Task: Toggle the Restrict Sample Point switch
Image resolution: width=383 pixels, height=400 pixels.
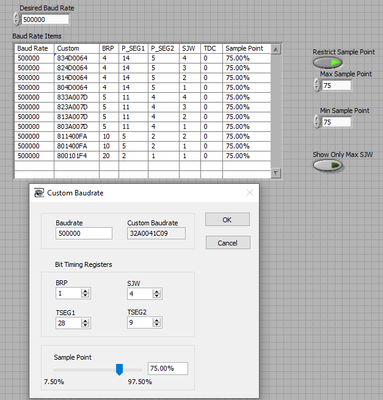Action: pos(328,63)
